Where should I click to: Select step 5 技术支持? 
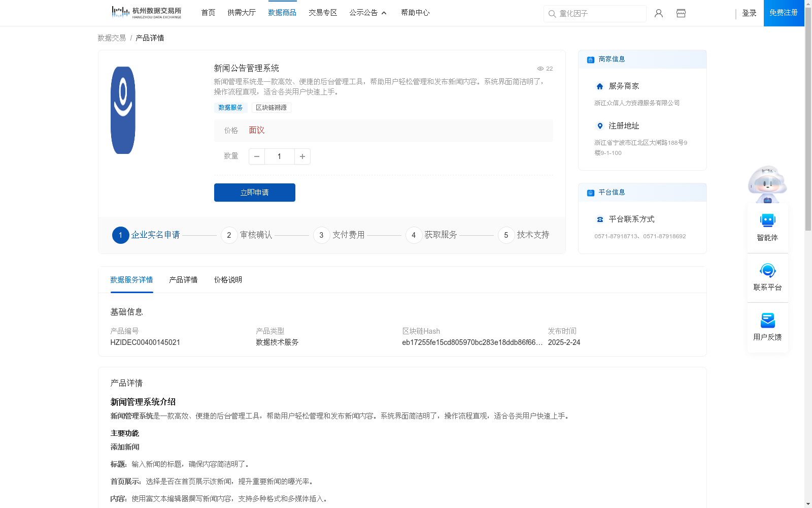pos(524,235)
